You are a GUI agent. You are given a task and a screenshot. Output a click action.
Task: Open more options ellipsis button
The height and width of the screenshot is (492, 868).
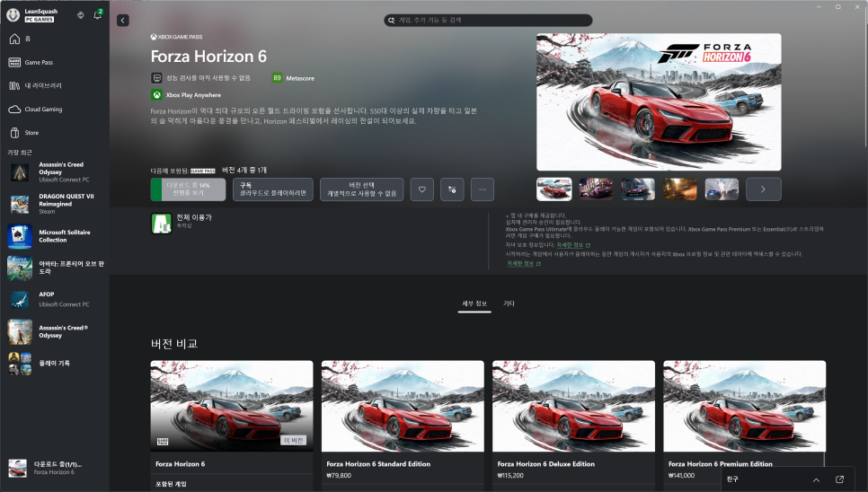[x=483, y=189]
